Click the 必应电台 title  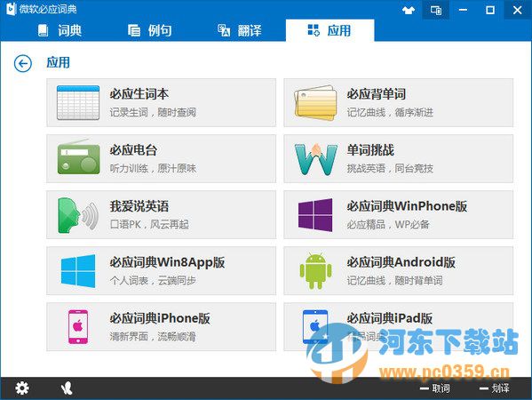[133, 150]
